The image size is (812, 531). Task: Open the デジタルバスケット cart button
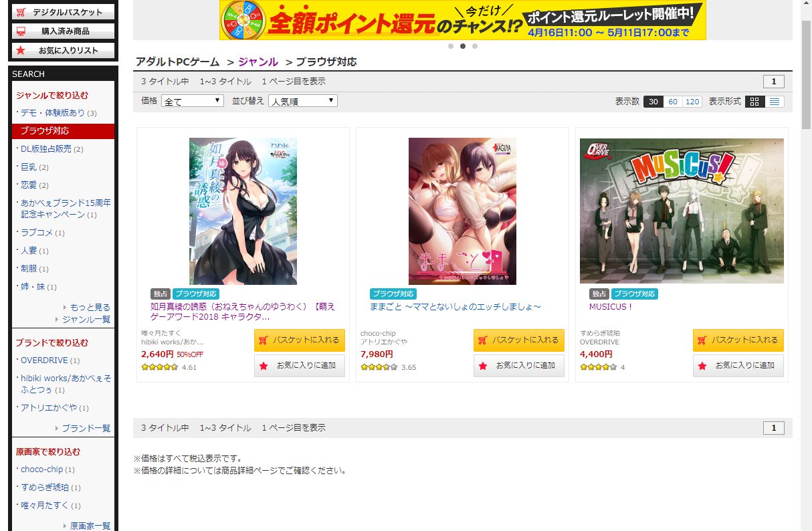pyautogui.click(x=63, y=12)
